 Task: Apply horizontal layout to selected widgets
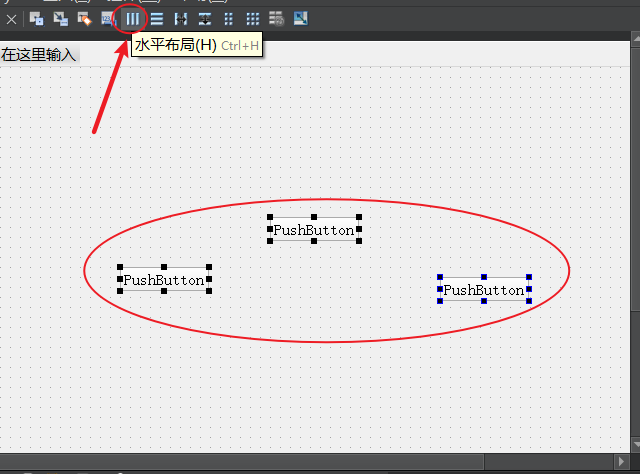(133, 19)
